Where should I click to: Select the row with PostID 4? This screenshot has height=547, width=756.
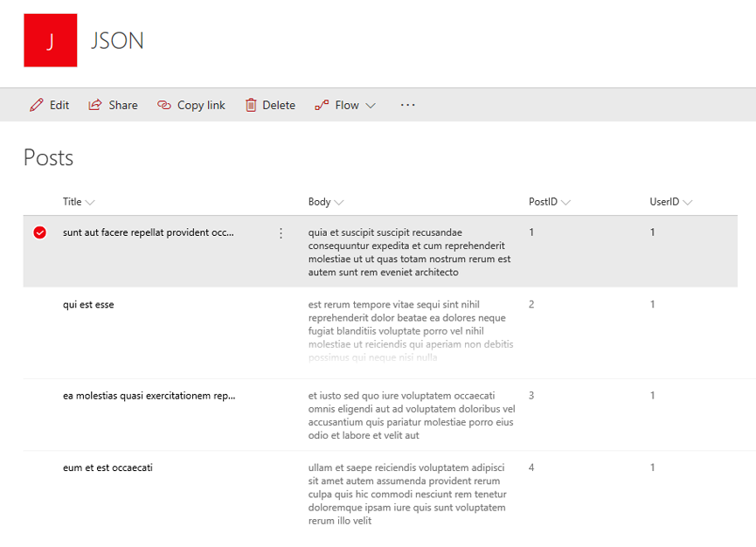pos(39,468)
